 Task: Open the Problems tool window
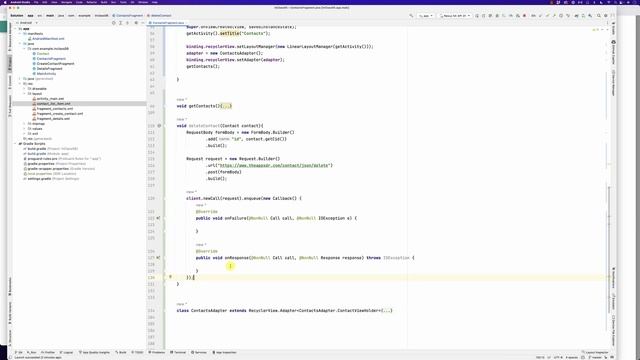157,352
